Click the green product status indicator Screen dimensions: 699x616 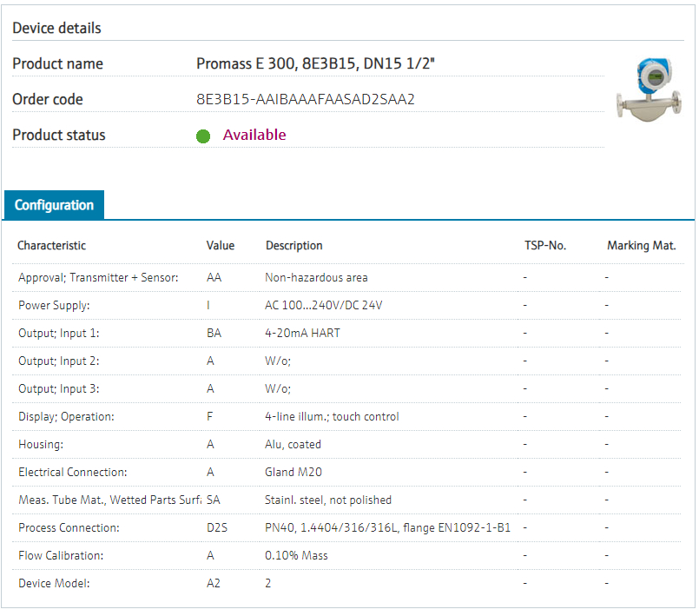pyautogui.click(x=203, y=136)
